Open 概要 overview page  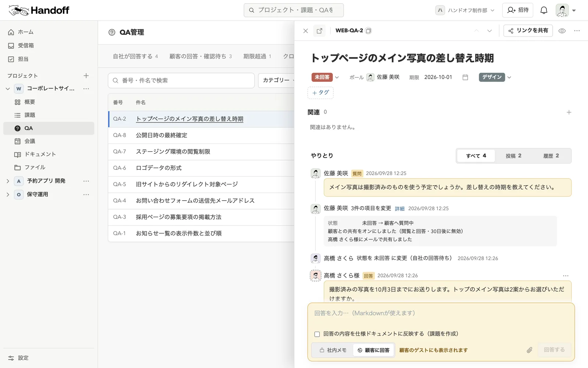pyautogui.click(x=49, y=102)
